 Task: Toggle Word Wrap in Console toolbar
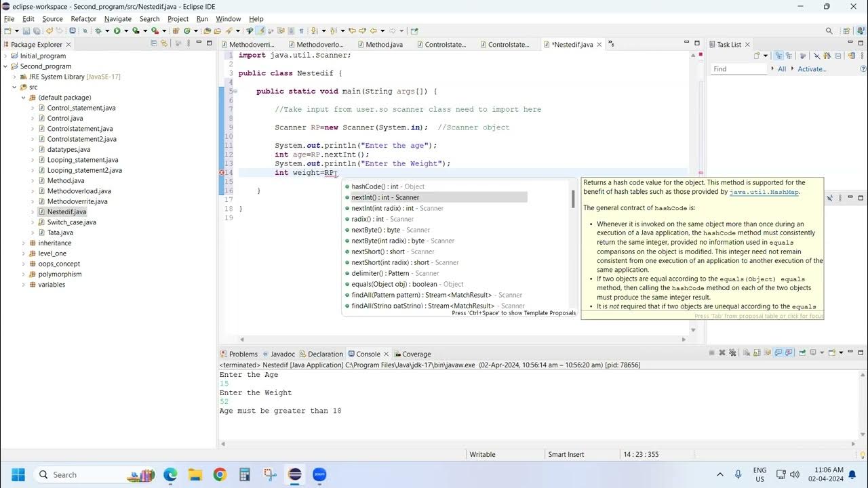pos(768,352)
